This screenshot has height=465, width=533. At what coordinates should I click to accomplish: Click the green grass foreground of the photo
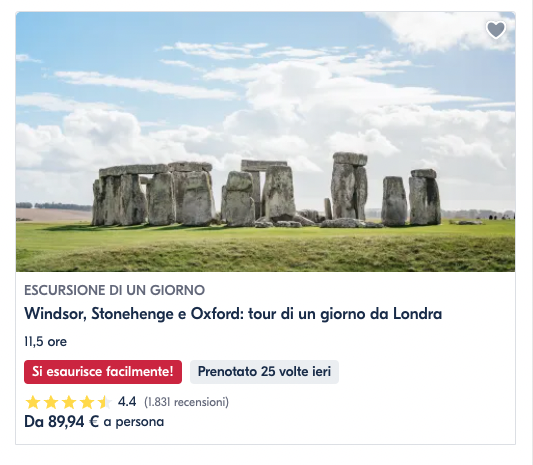(x=265, y=250)
